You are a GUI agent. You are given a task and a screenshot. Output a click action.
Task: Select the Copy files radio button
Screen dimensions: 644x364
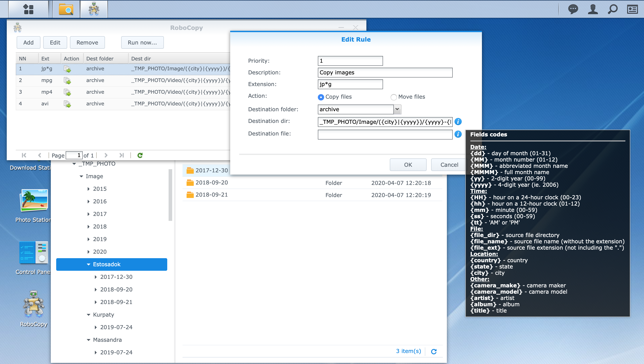[x=321, y=97]
